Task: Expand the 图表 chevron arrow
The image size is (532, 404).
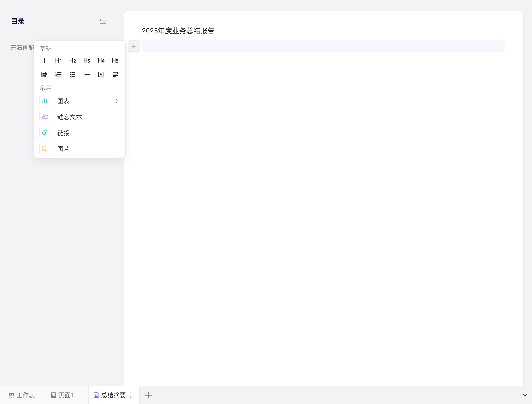Action: (x=117, y=101)
